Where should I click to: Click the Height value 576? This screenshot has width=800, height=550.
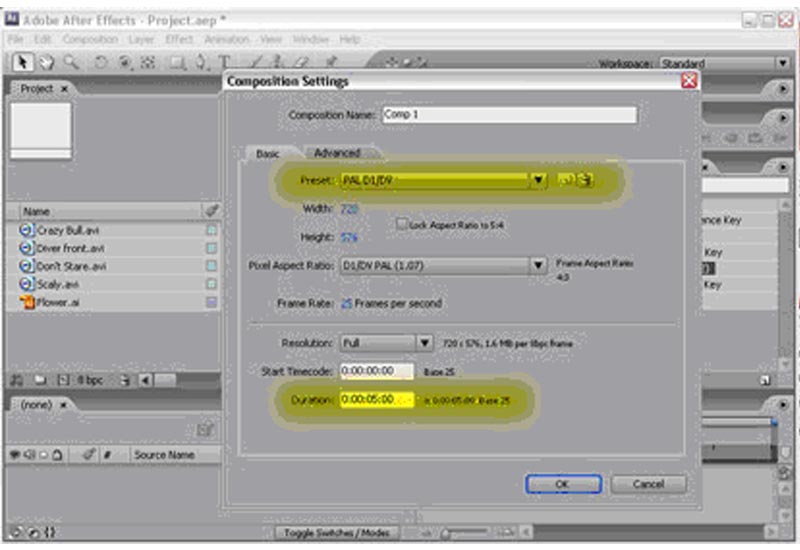(349, 237)
